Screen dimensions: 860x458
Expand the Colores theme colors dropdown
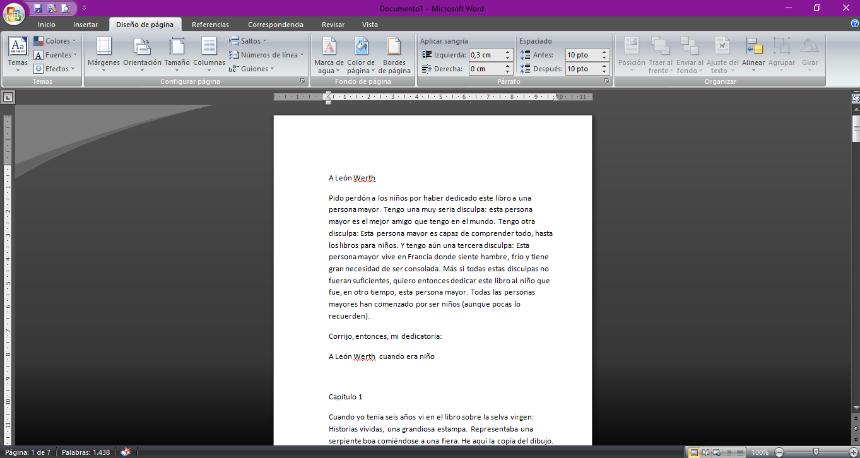click(56, 41)
